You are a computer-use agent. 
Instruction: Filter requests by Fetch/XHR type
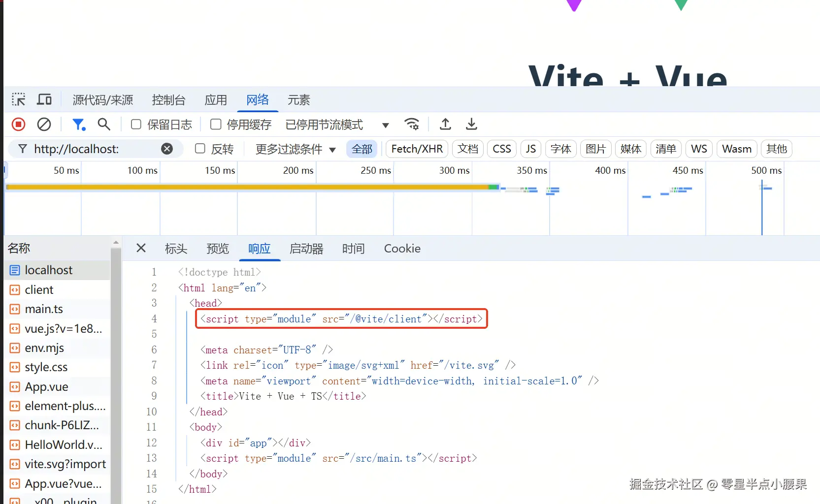(416, 149)
